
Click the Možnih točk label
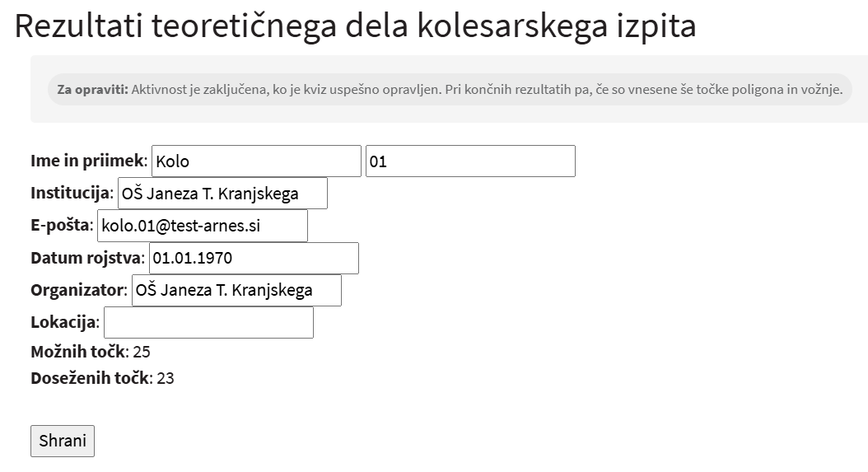click(78, 353)
